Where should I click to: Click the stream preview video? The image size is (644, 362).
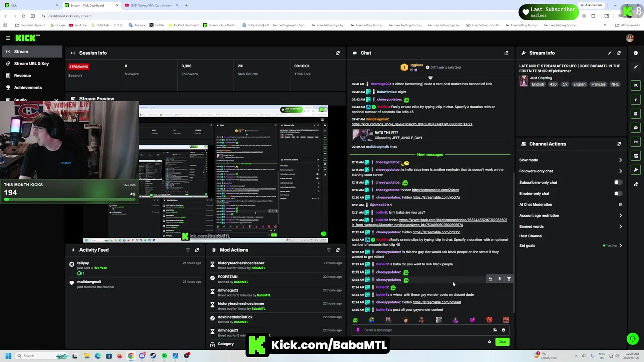tap(205, 173)
